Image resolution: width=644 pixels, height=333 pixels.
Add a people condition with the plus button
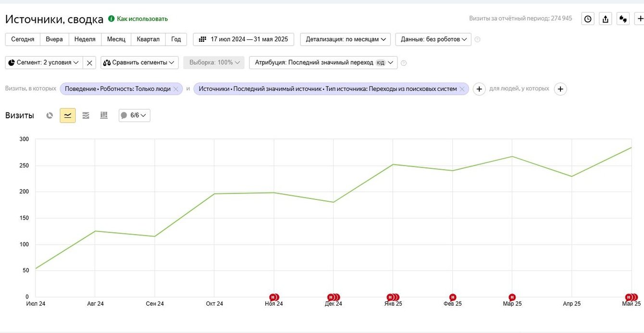(560, 89)
